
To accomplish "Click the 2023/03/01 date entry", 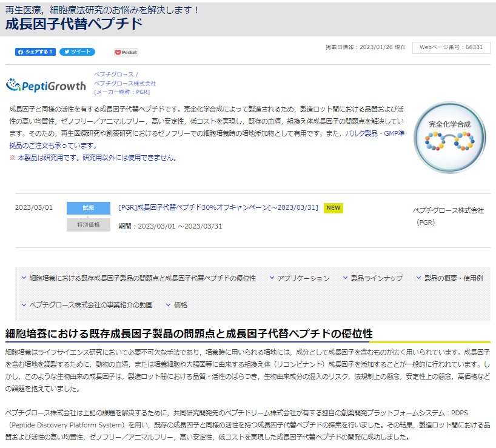I will [x=34, y=207].
